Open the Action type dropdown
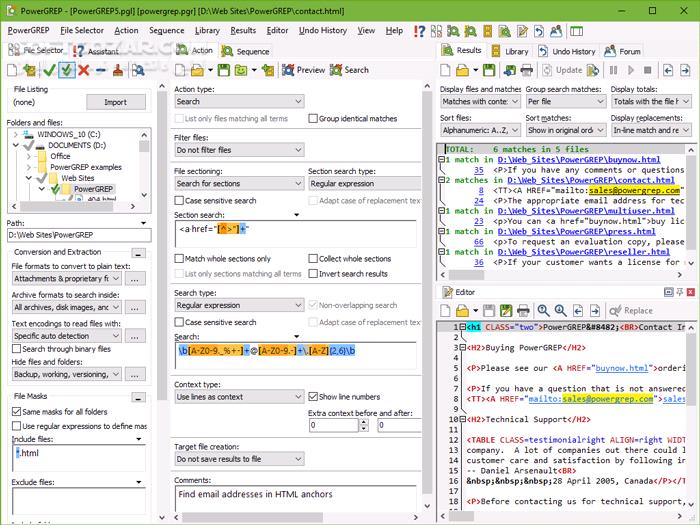The height and width of the screenshot is (525, 700). [x=239, y=101]
